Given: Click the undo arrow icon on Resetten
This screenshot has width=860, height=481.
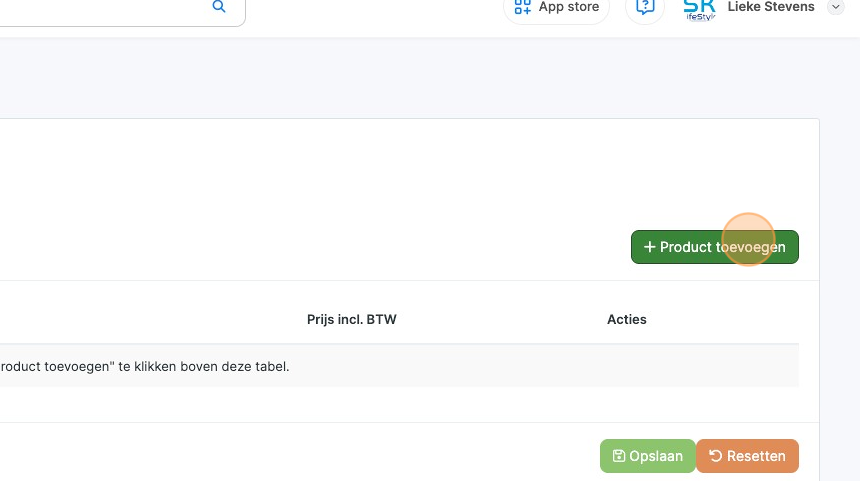Looking at the screenshot, I should coord(715,456).
